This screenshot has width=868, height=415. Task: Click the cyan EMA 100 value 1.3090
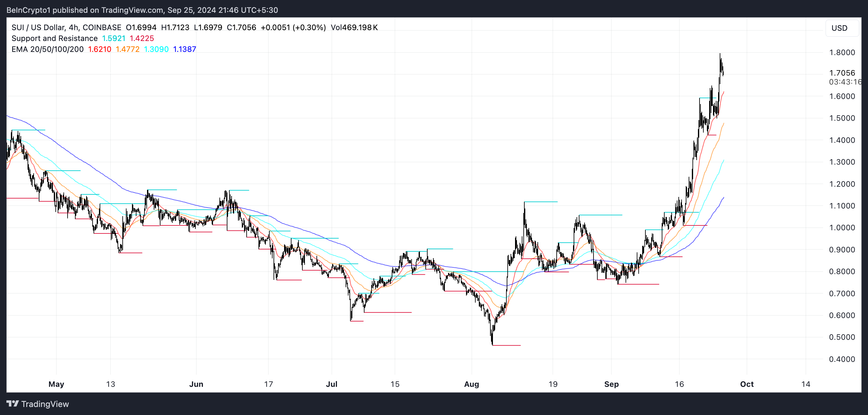156,49
